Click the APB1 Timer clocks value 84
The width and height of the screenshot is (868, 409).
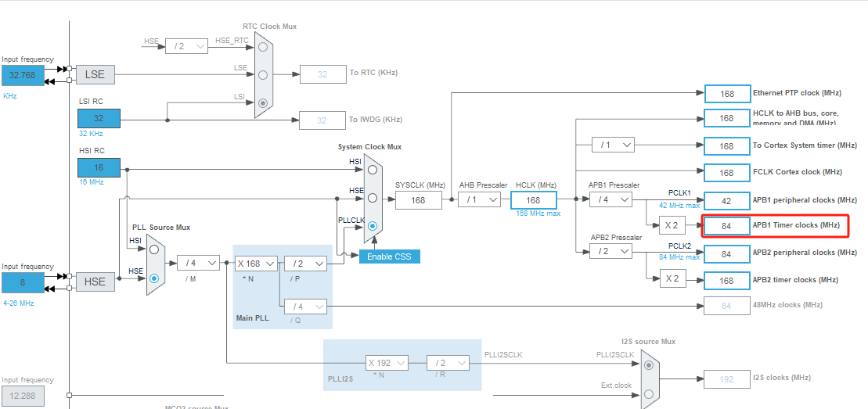point(727,226)
